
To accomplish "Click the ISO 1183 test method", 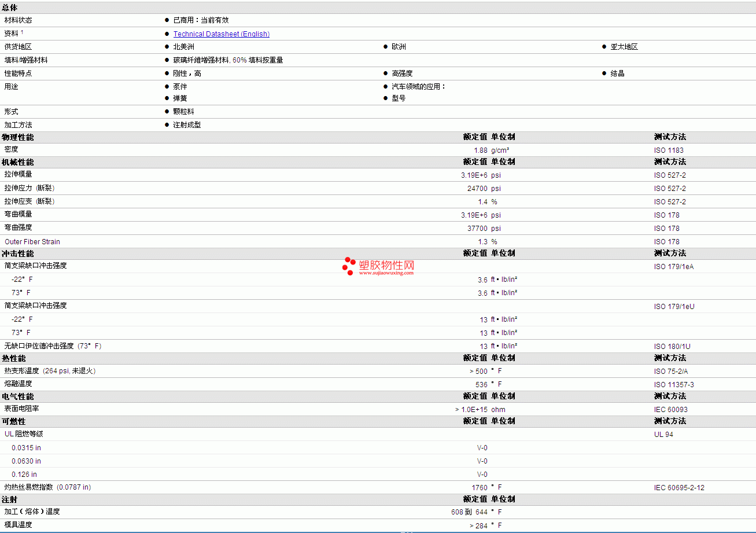I will (x=669, y=150).
